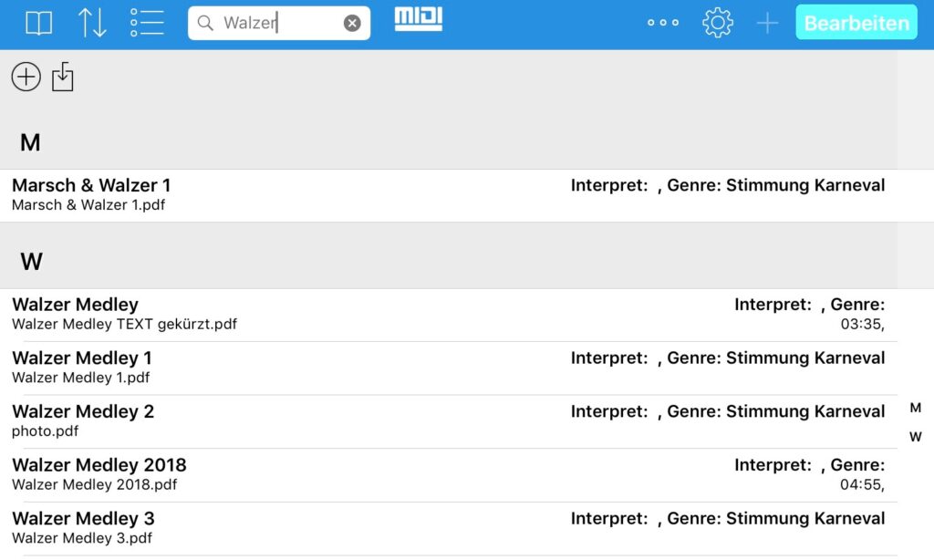Select file name Marsch & Walzer 1.pdf
Viewport: 934px width, 560px height.
[x=88, y=205]
